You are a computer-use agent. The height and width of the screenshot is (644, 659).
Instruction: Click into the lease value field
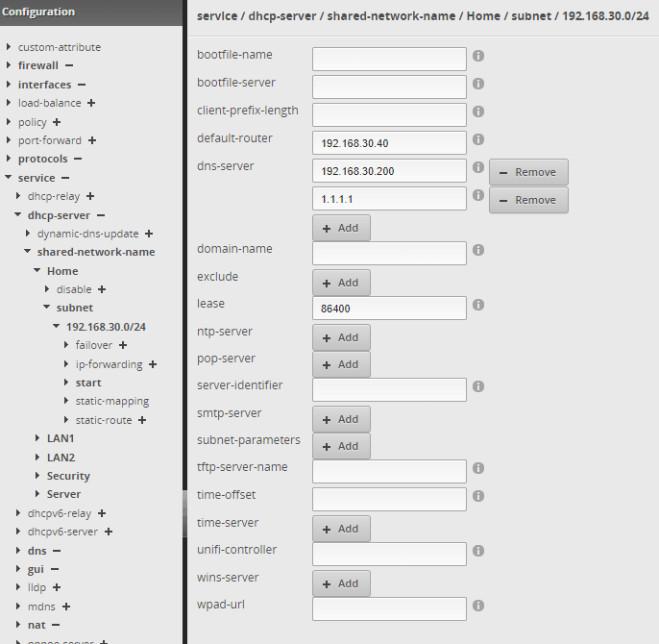[389, 308]
